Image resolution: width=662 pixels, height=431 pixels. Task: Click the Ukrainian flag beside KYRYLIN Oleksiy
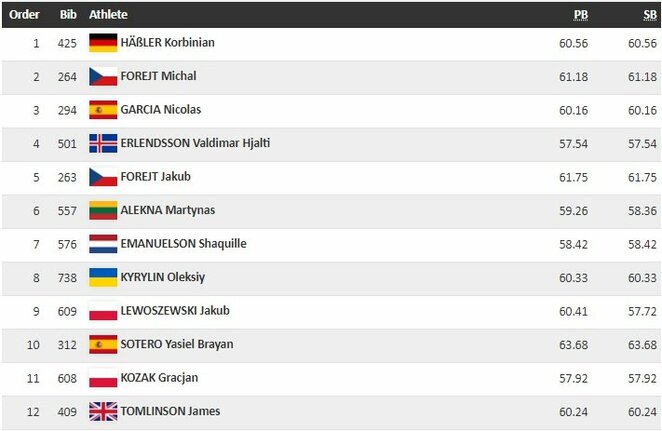point(103,277)
